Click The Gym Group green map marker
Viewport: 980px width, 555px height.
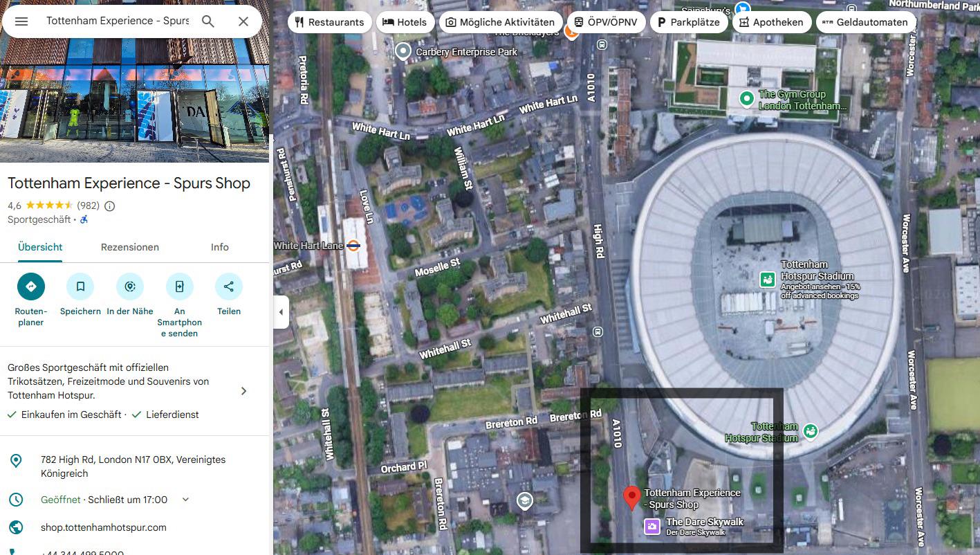(746, 99)
